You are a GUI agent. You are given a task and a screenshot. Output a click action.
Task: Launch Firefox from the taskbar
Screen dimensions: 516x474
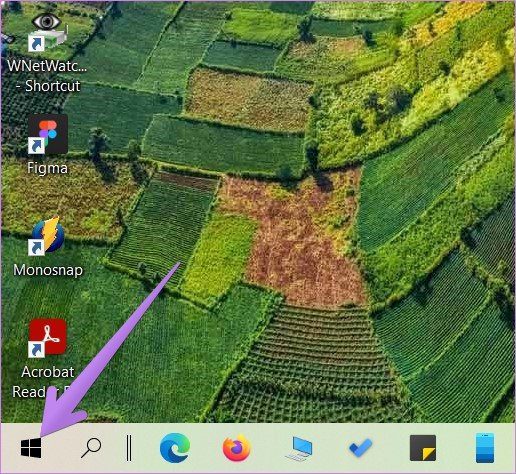tap(236, 448)
